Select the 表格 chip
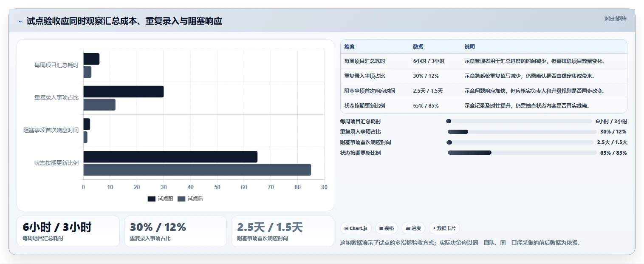 click(x=387, y=228)
